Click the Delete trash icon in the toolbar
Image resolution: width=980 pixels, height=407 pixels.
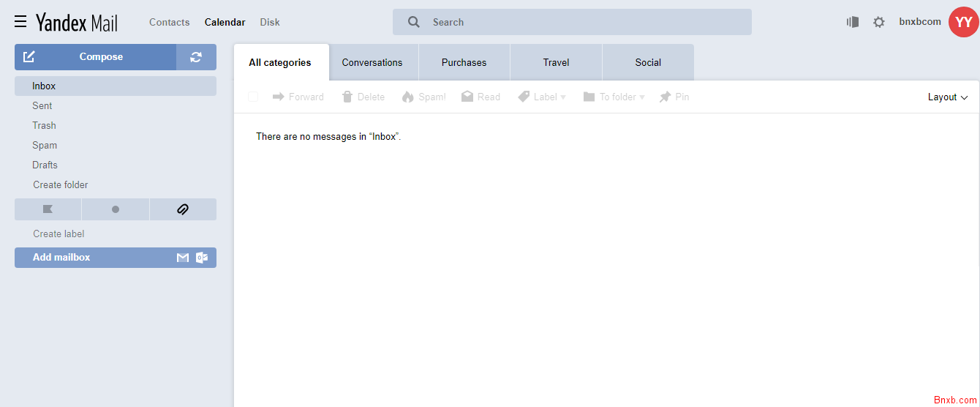(x=347, y=97)
